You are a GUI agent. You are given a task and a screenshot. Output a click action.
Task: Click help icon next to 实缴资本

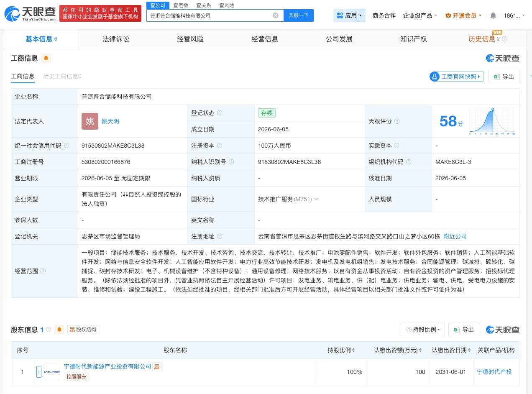396,146
